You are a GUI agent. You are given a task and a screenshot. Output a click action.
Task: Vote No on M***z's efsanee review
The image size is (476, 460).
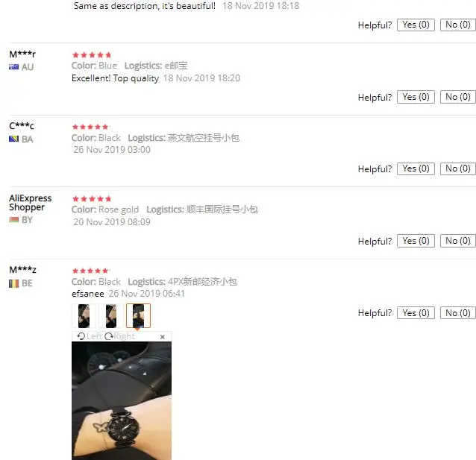458,313
